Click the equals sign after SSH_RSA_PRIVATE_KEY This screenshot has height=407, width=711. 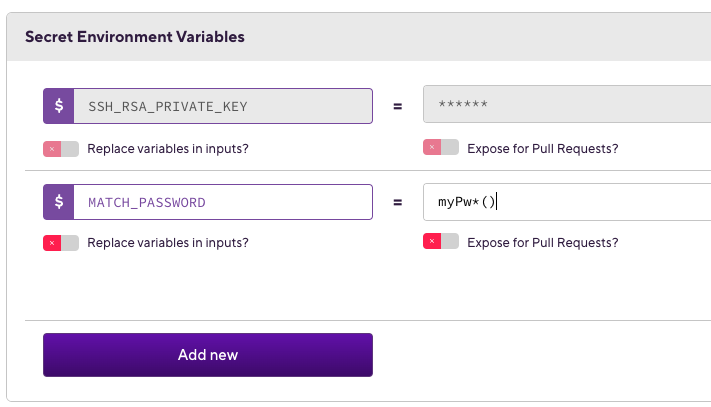pos(397,106)
